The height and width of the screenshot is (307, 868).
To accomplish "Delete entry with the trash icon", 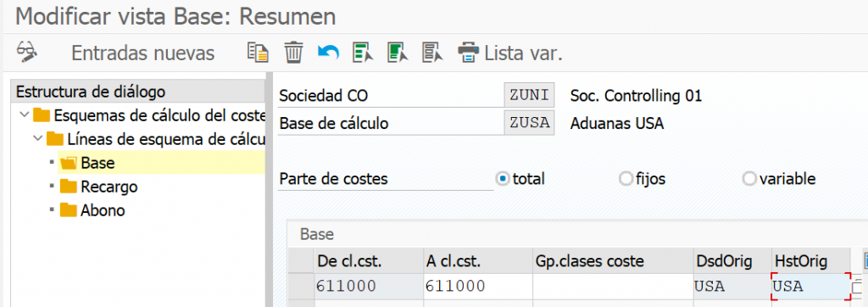I will tap(293, 53).
